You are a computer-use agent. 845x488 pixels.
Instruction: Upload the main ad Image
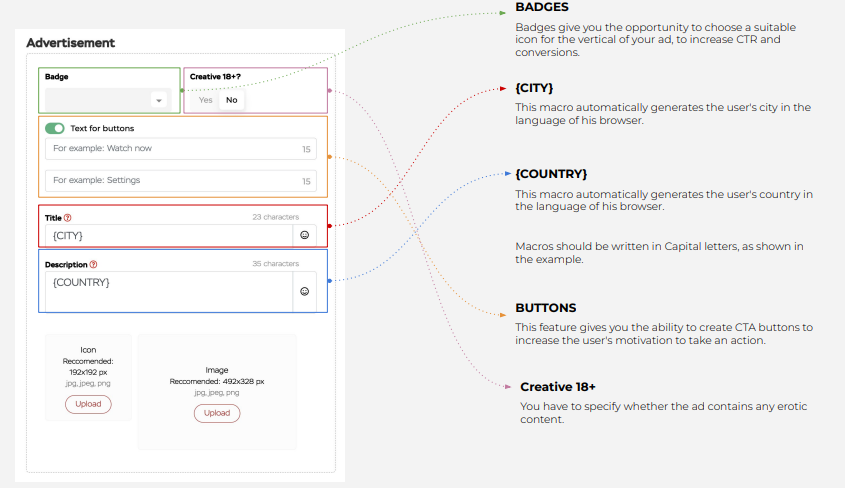(217, 413)
